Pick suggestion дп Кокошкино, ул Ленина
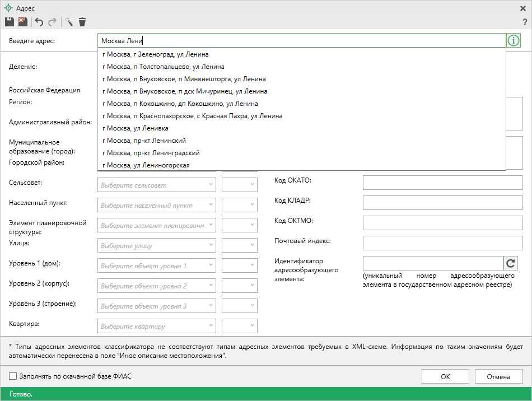The height and width of the screenshot is (401, 532). 302,104
